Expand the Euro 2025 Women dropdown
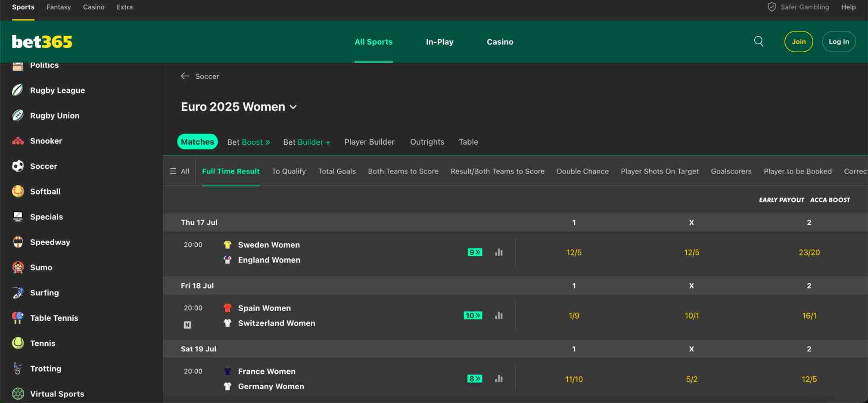 [293, 107]
